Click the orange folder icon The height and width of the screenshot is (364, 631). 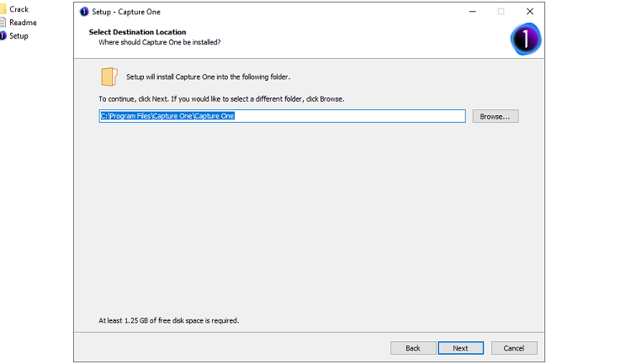(x=109, y=76)
